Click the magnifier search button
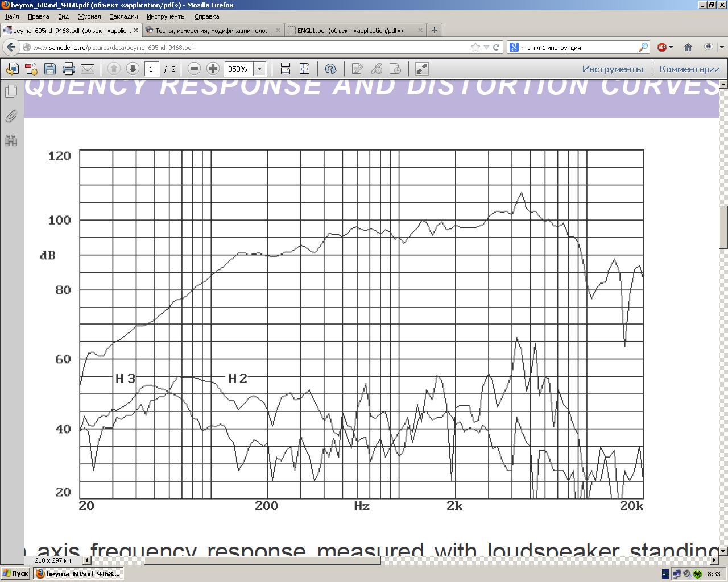 (x=643, y=47)
